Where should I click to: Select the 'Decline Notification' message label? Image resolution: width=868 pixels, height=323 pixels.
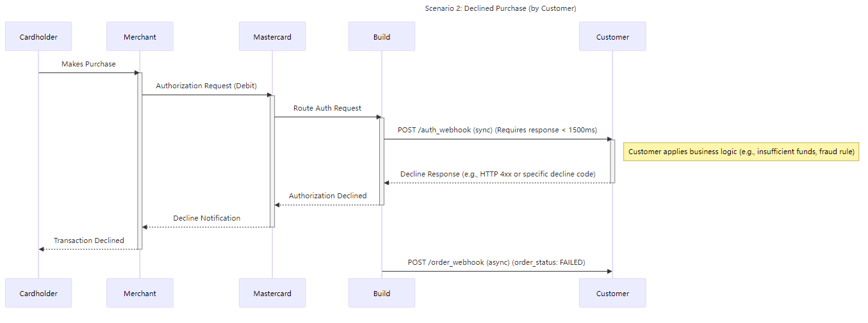click(206, 218)
